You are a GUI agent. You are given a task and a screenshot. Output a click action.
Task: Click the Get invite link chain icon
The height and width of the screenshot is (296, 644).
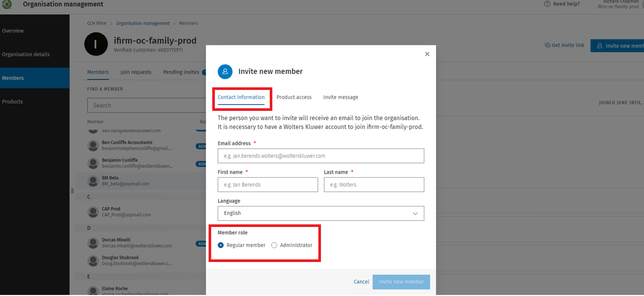(x=547, y=45)
